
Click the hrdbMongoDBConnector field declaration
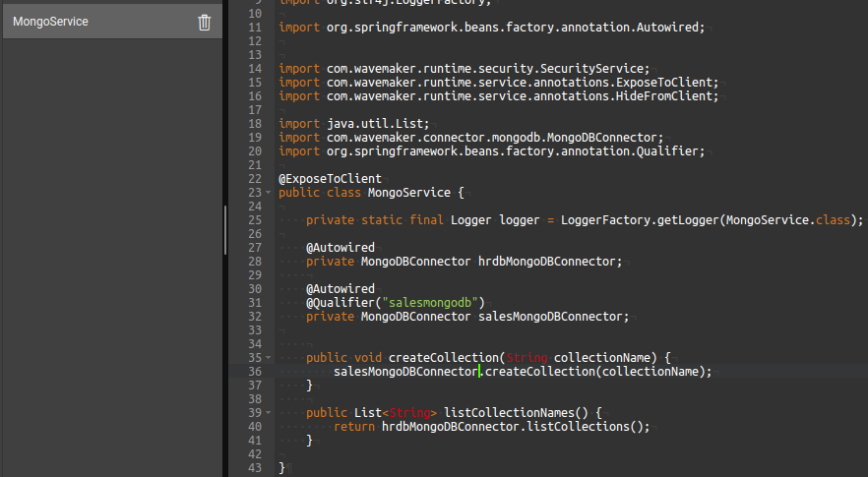549,262
